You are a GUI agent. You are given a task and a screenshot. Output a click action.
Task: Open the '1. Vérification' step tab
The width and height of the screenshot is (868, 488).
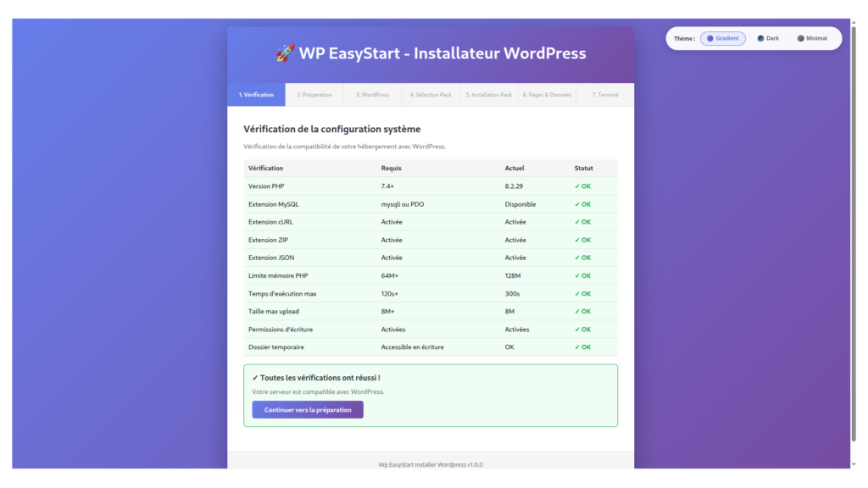point(256,95)
